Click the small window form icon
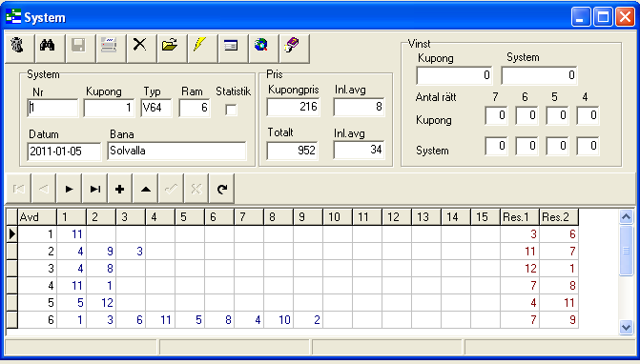This screenshot has height=364, width=640. click(233, 48)
